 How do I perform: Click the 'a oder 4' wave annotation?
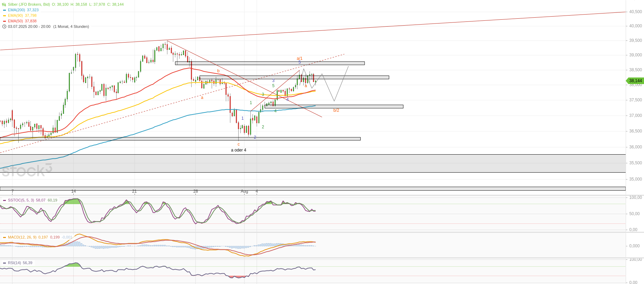[239, 150]
